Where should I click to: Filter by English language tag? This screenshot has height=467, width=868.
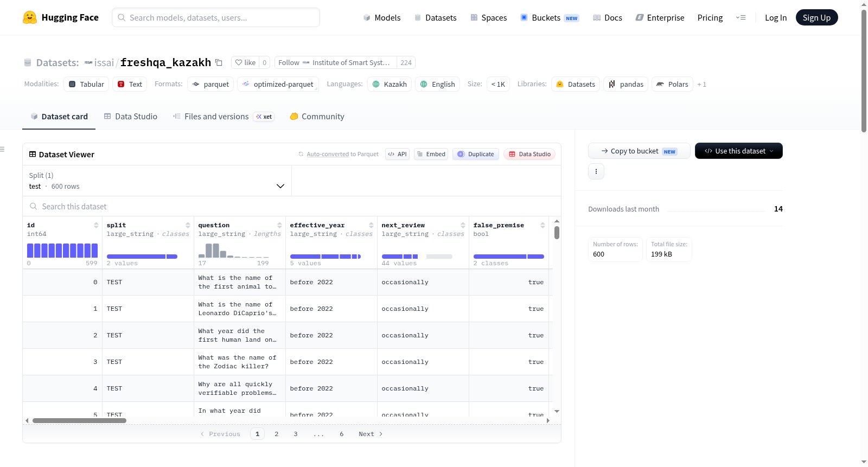[437, 84]
